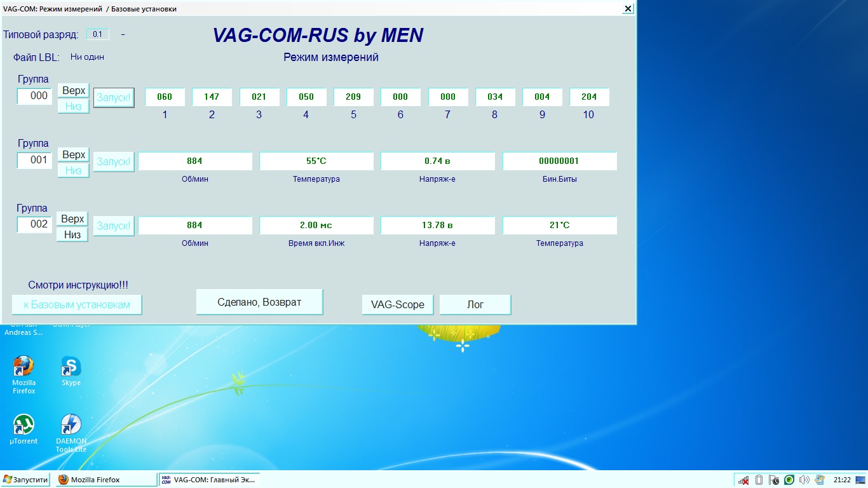Viewport: 868px width, 488px height.
Task: Click к Базовым установкам button
Action: coord(77,304)
